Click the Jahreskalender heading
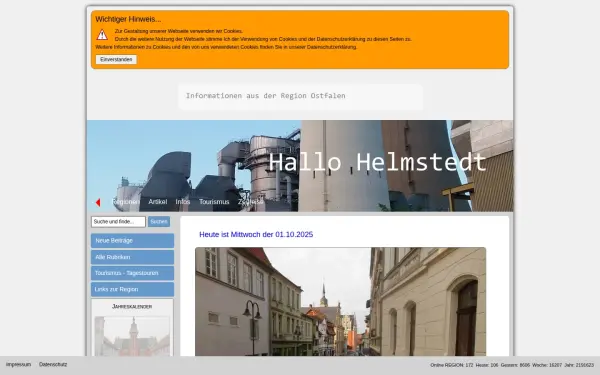This screenshot has height=375, width=600. [x=132, y=307]
